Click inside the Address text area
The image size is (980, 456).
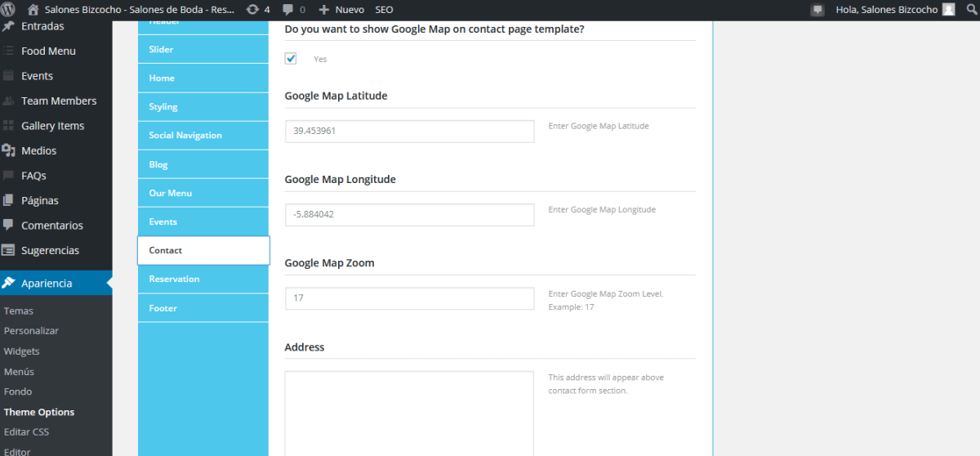pos(409,414)
